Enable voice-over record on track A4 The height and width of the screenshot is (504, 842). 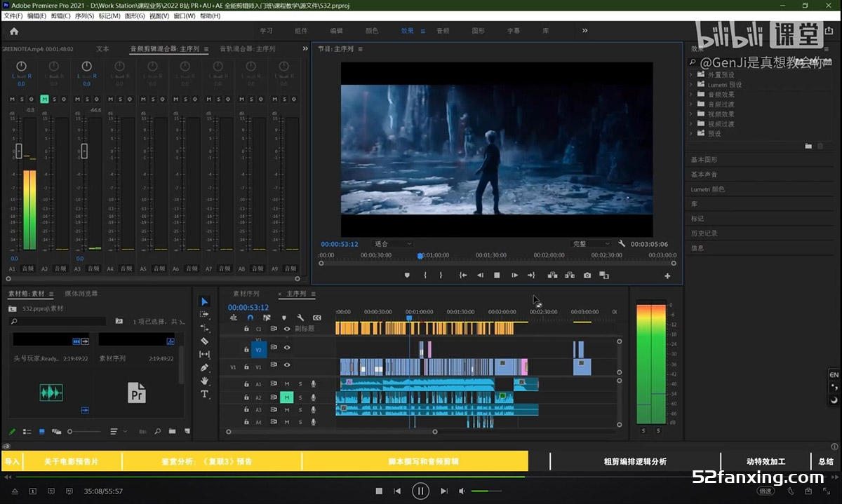tap(314, 422)
